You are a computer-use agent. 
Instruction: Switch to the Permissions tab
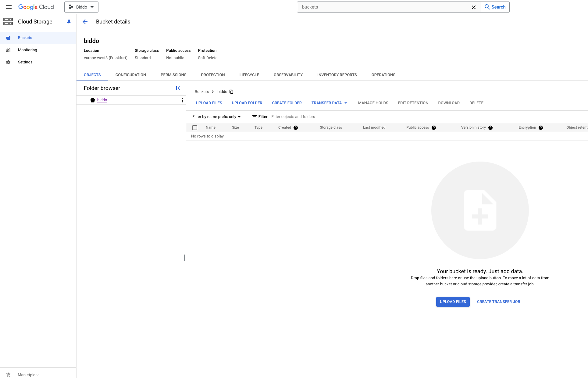click(x=173, y=75)
